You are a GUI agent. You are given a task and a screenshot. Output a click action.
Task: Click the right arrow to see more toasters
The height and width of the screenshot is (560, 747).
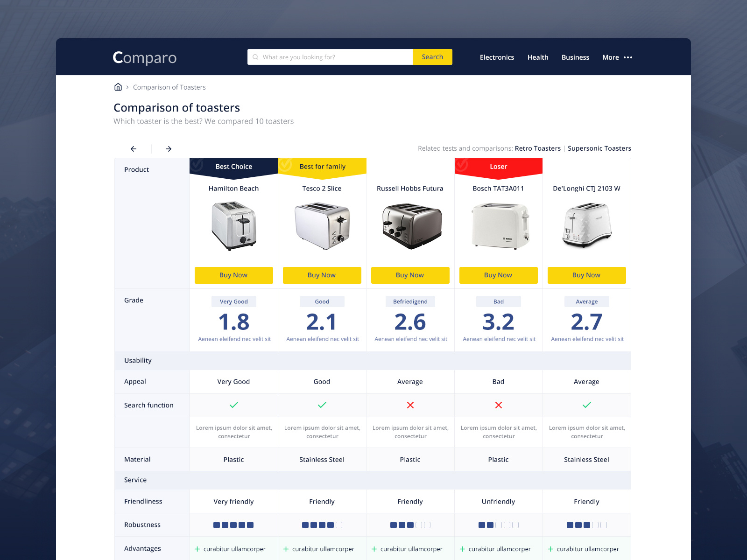pos(169,148)
